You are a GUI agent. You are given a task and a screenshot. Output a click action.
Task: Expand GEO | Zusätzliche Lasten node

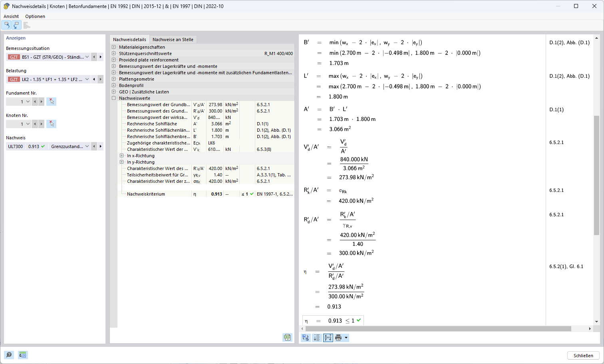coord(114,92)
